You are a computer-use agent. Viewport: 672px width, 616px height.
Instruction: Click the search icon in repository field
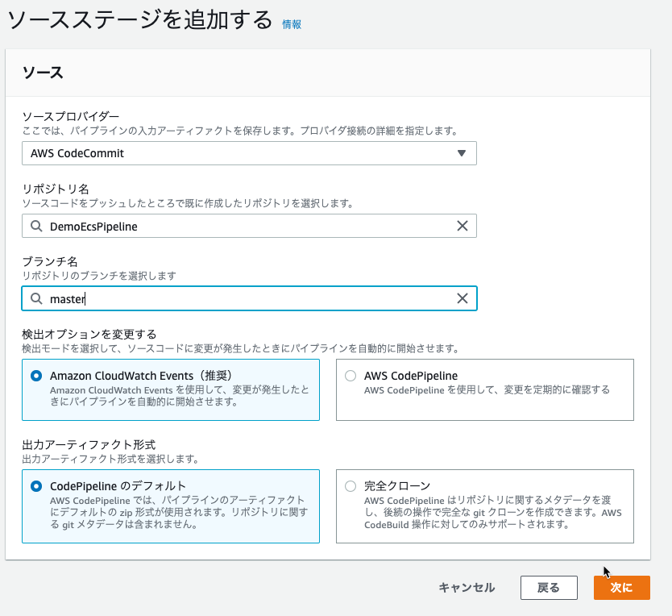coord(36,226)
